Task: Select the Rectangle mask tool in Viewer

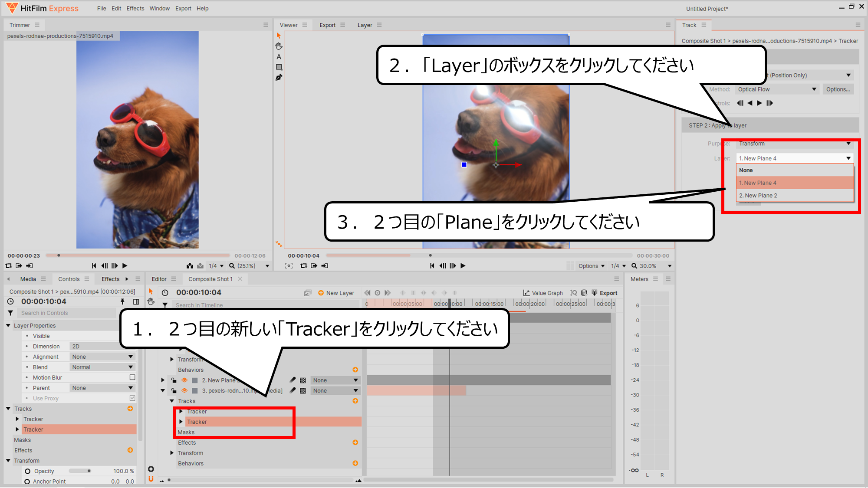Action: click(x=279, y=67)
